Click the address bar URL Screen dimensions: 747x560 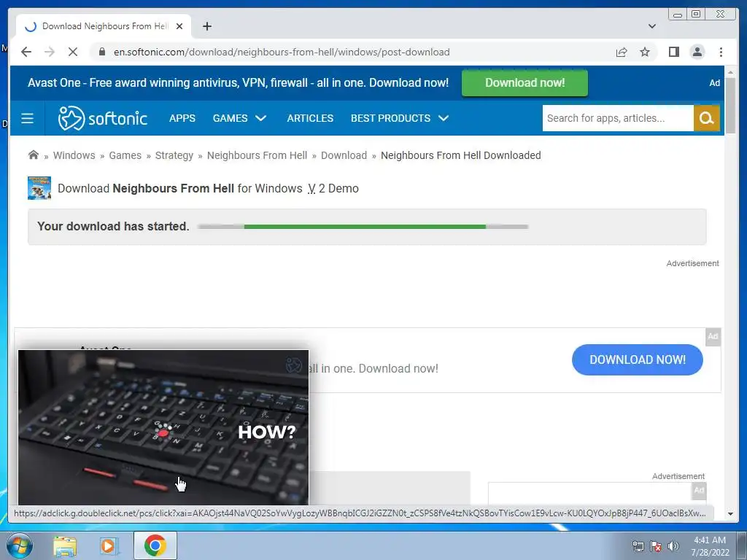pyautogui.click(x=282, y=52)
